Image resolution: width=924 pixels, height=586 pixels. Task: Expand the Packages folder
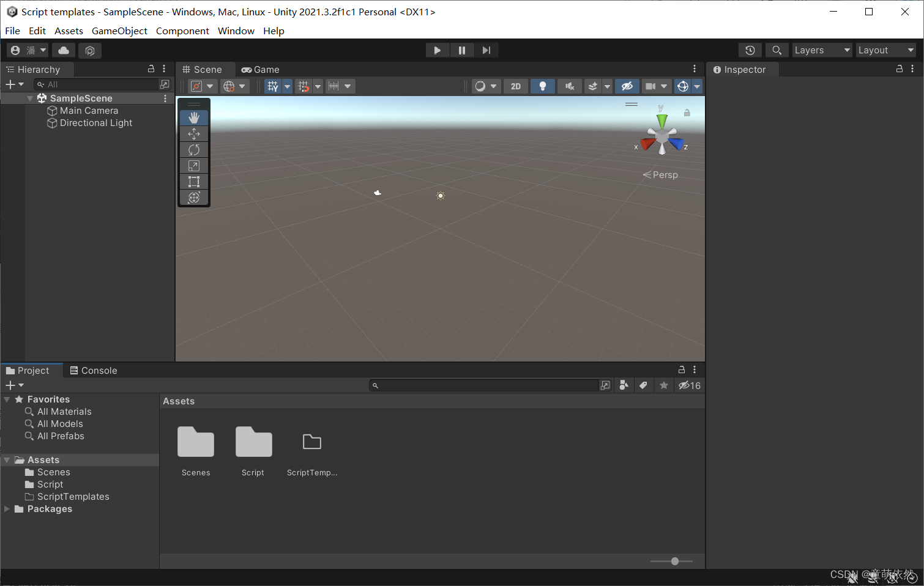tap(7, 509)
